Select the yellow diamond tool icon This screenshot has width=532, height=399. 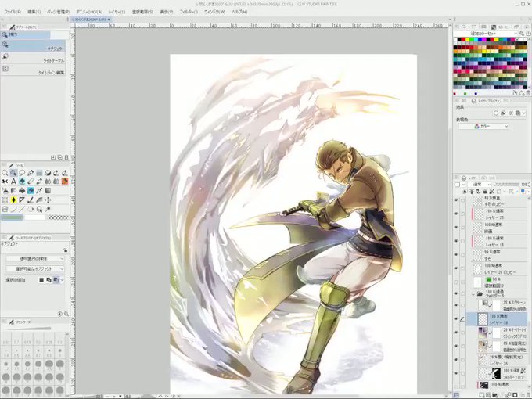coord(13,199)
